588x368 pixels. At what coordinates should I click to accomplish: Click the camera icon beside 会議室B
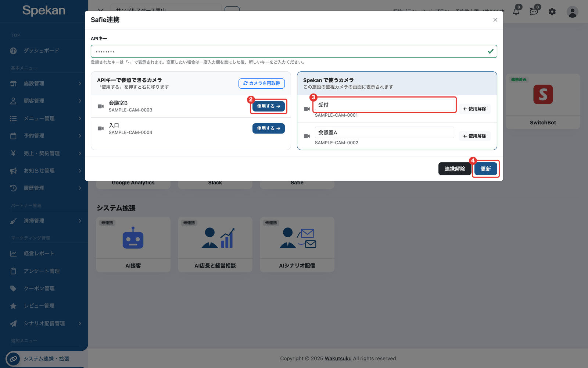coord(101,106)
